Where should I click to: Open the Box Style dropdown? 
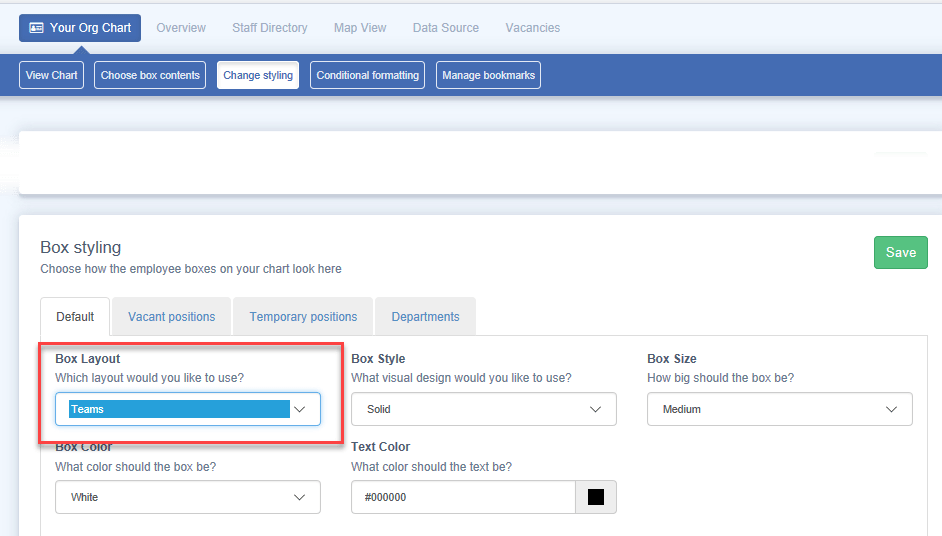tap(483, 409)
